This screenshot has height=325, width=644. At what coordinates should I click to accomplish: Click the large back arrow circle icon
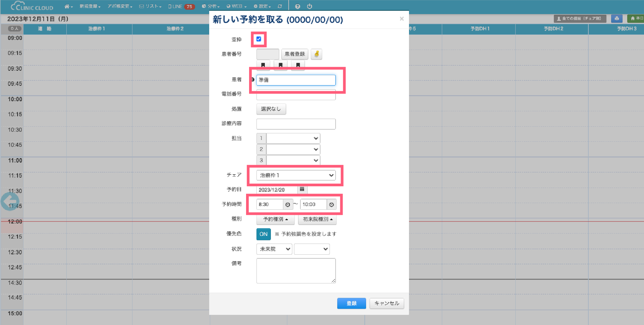tap(9, 201)
